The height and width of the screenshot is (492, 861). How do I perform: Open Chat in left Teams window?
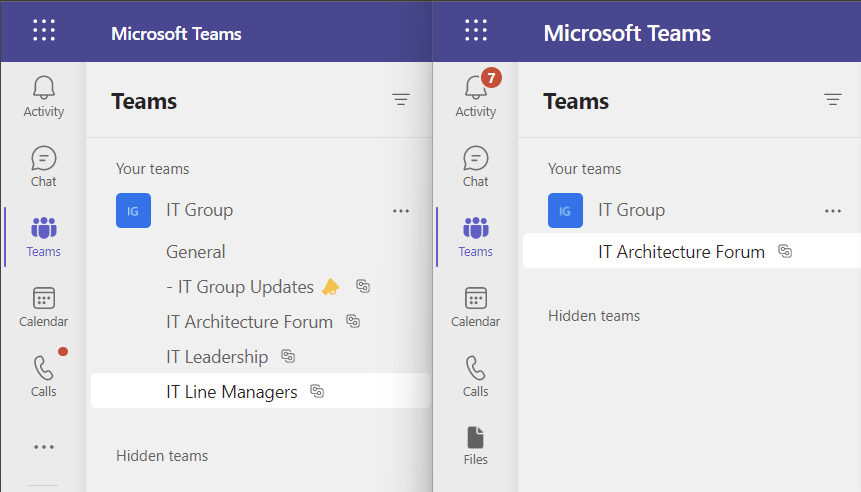(43, 167)
